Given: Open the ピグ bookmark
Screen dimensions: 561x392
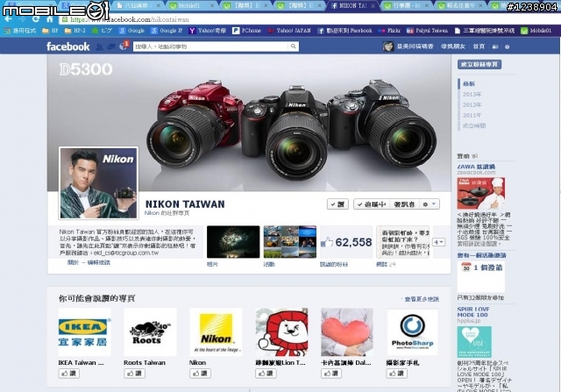Looking at the screenshot, I should (102, 31).
